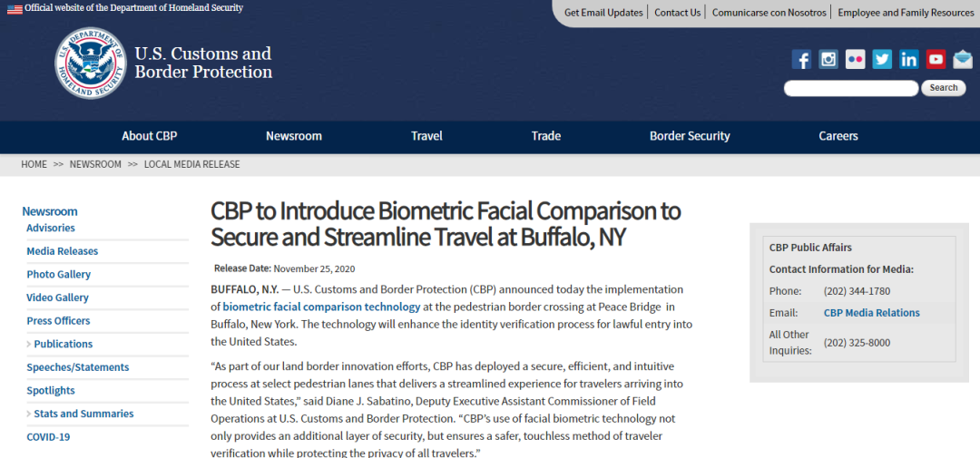Open Photo Gallery in the sidebar
Viewport: 980px width, 458px height.
point(58,274)
